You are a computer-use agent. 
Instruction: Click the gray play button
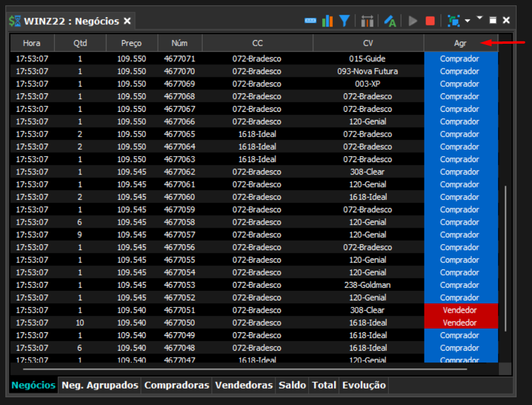tap(413, 21)
